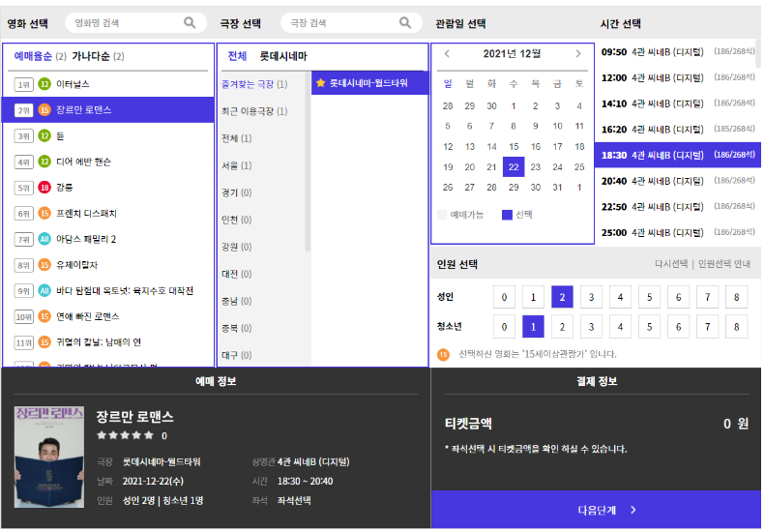The height and width of the screenshot is (532, 765).
Task: Select the 20:40 showtime
Action: (678, 181)
